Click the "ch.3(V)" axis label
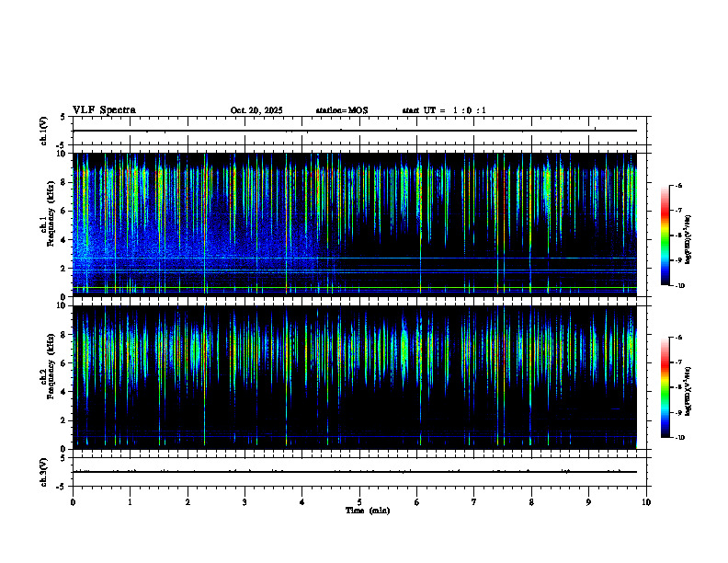728x563 pixels. pyautogui.click(x=43, y=472)
